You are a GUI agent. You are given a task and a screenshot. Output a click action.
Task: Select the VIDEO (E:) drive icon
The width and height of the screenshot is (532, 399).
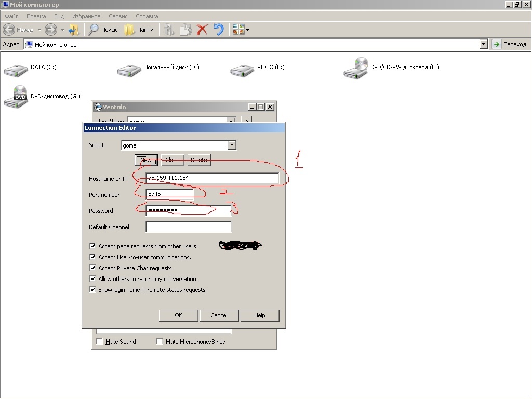pos(242,70)
